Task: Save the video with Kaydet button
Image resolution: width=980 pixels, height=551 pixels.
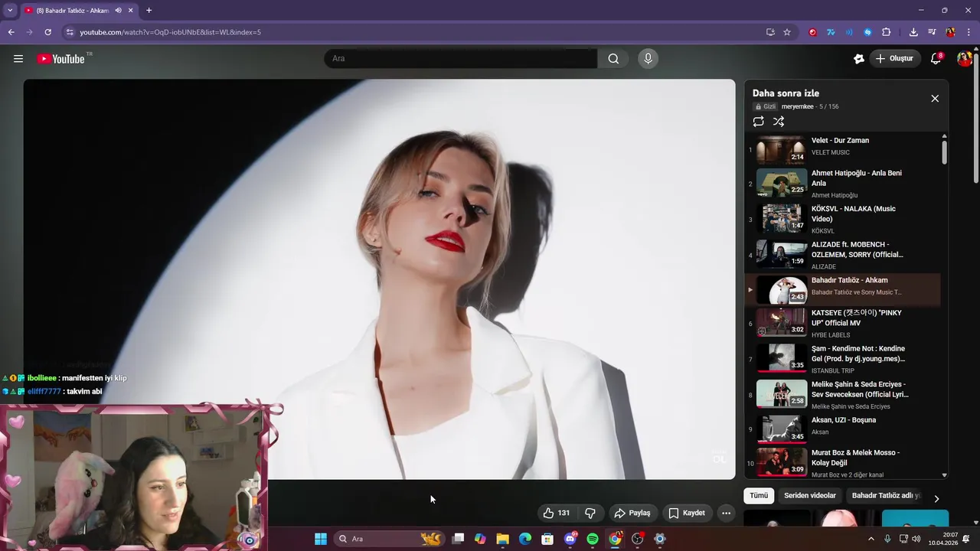Action: 687,513
